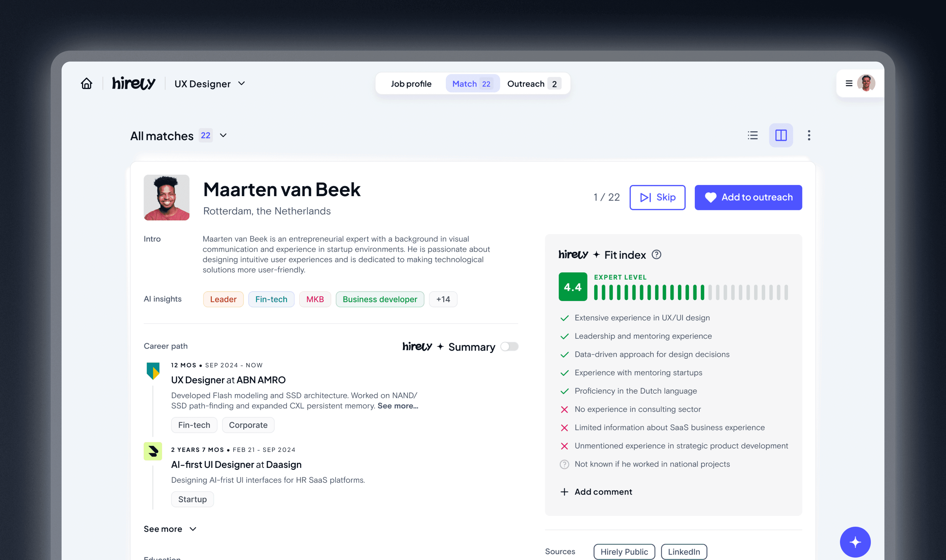Image resolution: width=946 pixels, height=560 pixels.
Task: Click the Startup tag under Daasign
Action: tap(192, 499)
